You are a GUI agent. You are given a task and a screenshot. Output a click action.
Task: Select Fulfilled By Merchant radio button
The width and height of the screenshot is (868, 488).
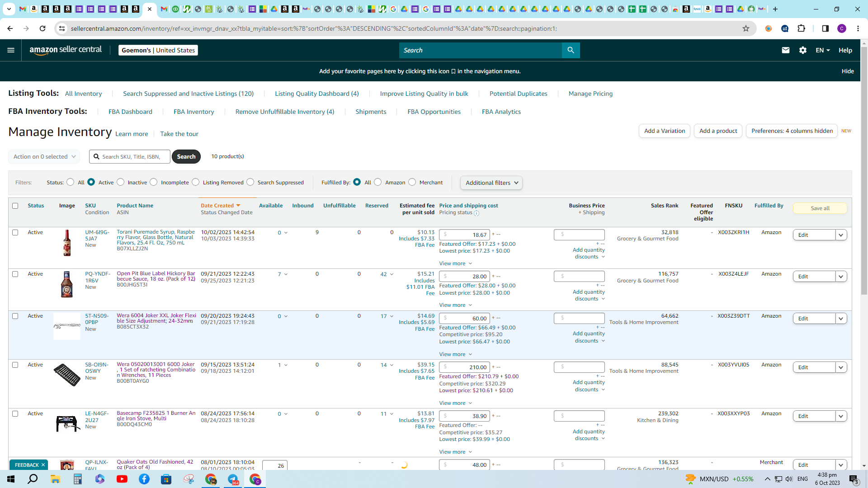(412, 182)
